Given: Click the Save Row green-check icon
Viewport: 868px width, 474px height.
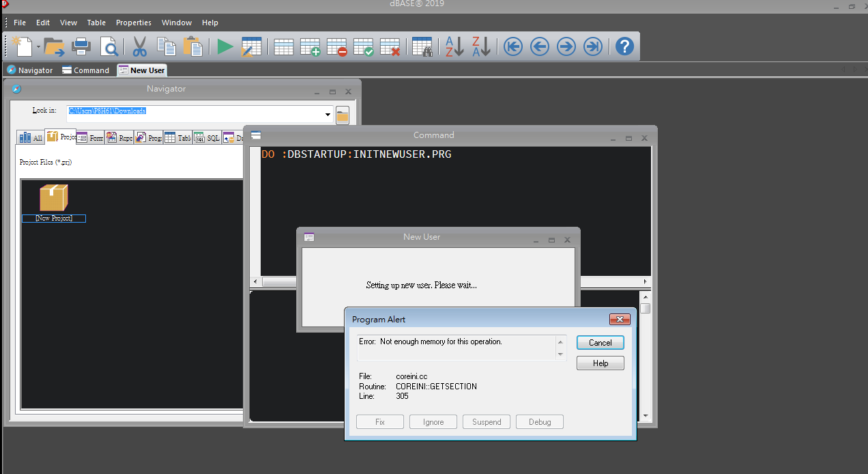Looking at the screenshot, I should [x=364, y=46].
